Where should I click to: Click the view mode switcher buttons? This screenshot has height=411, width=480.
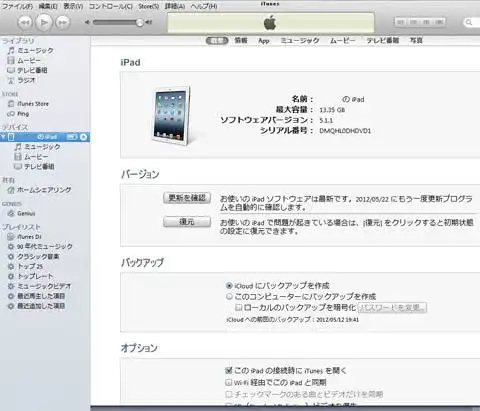point(420,22)
